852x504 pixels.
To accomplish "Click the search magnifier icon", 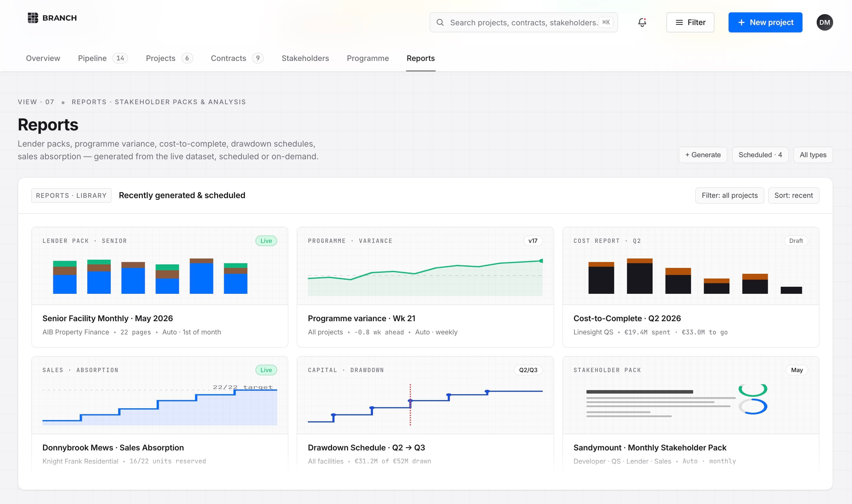I will pyautogui.click(x=440, y=22).
